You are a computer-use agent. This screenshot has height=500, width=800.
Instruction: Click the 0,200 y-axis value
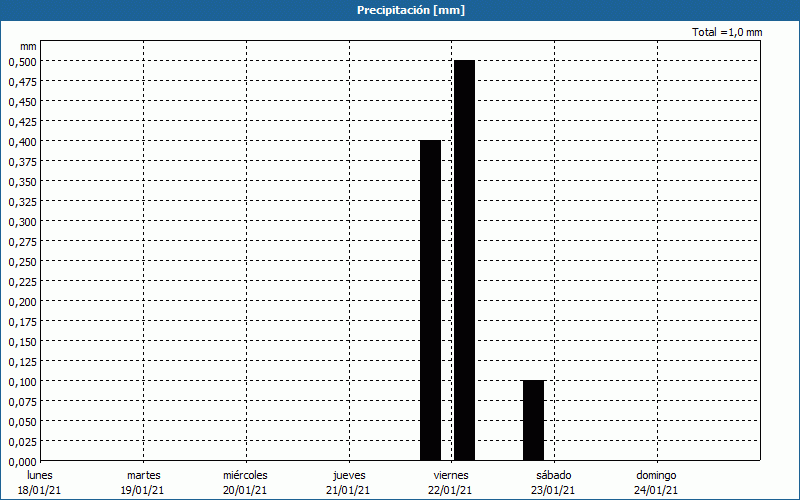[23, 302]
